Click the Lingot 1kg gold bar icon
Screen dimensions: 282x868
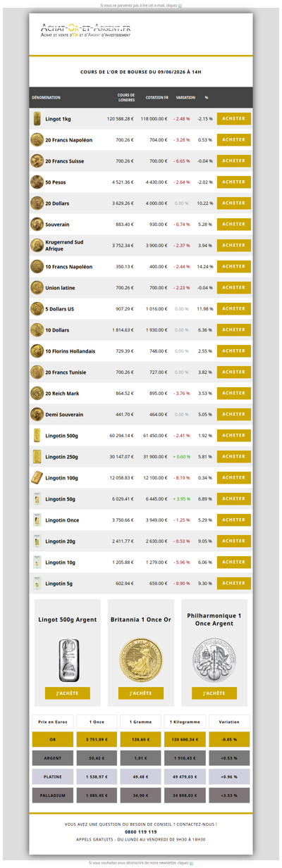[x=37, y=119]
